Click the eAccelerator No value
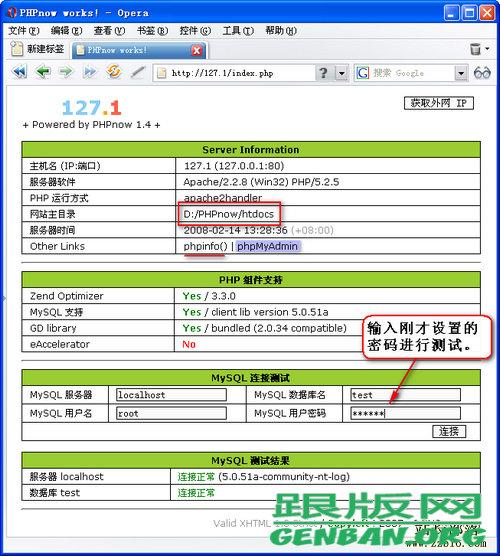Screen dimensions: 500x556 point(189,344)
